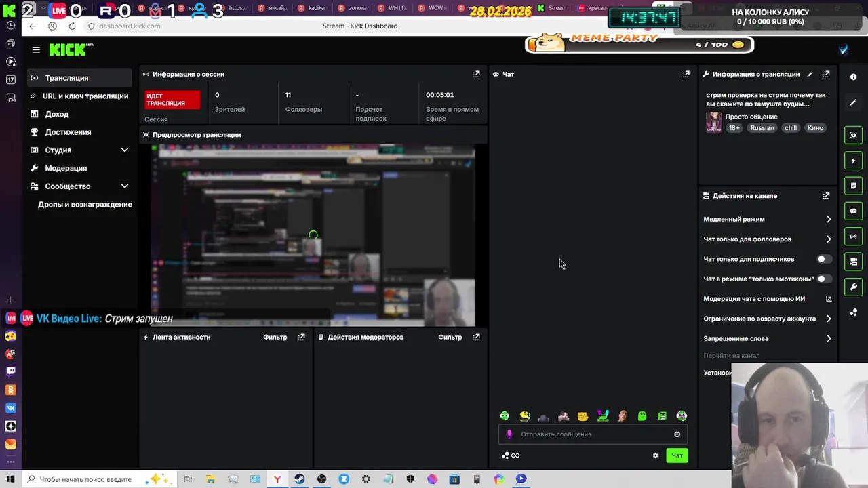Toggle the camera widget icon

(853, 262)
